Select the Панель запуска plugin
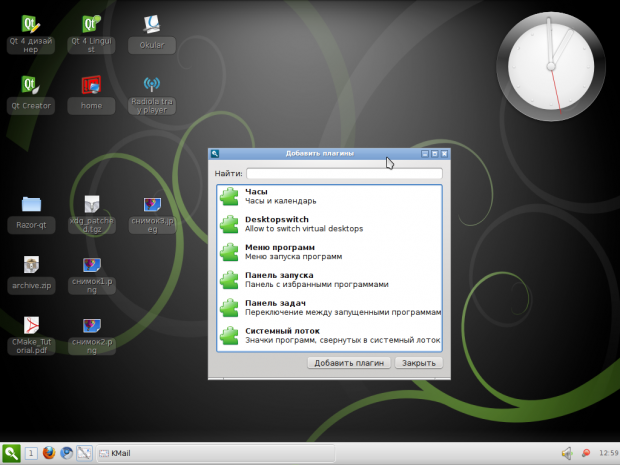The height and width of the screenshot is (465, 620). coord(329,280)
